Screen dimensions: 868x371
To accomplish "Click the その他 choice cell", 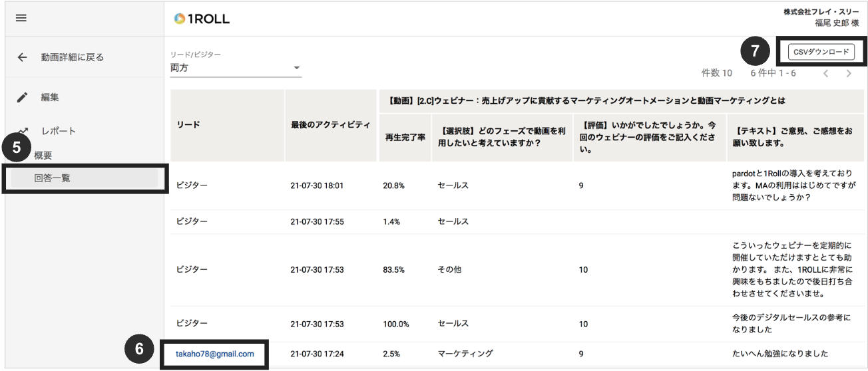I will [x=449, y=270].
